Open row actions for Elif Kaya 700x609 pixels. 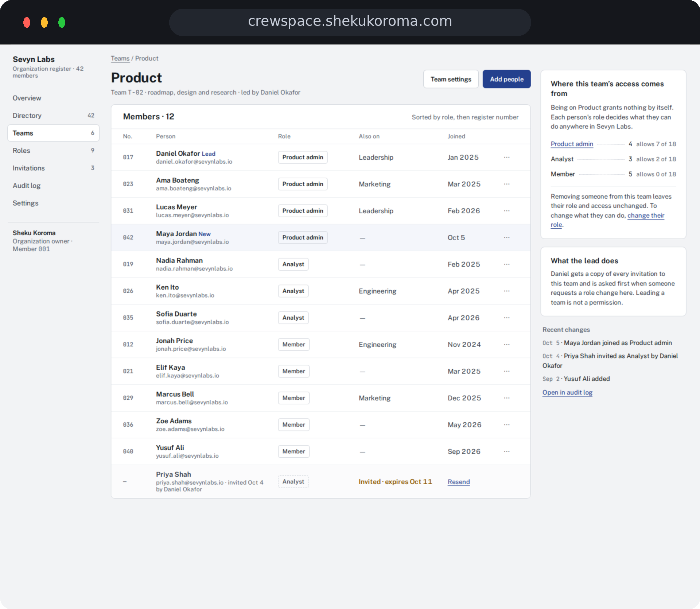507,371
